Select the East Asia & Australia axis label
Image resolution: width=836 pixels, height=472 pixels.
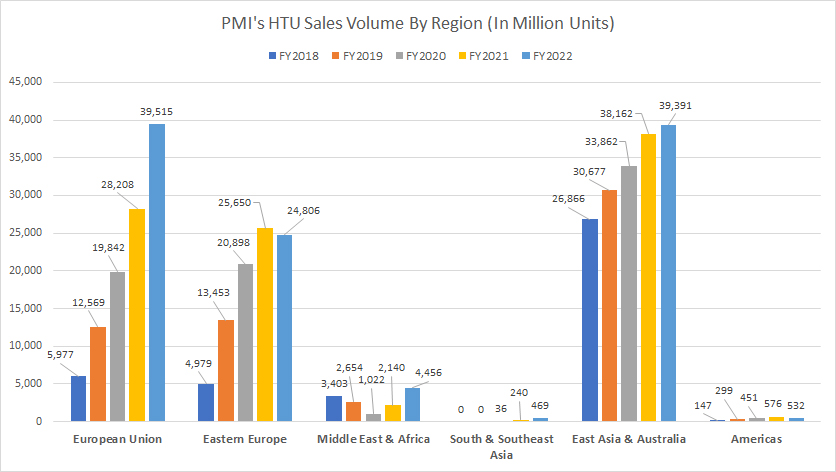pyautogui.click(x=629, y=439)
